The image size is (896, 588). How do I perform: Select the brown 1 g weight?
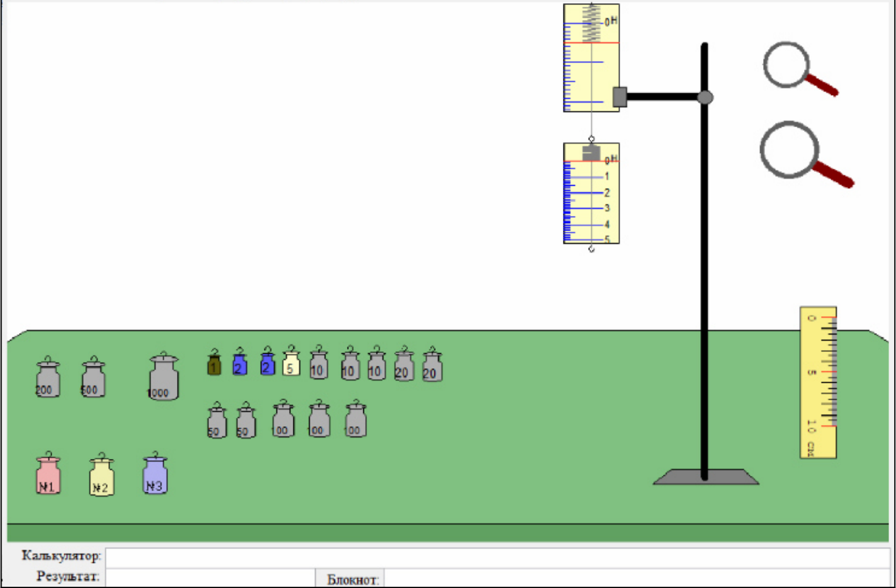pos(214,362)
